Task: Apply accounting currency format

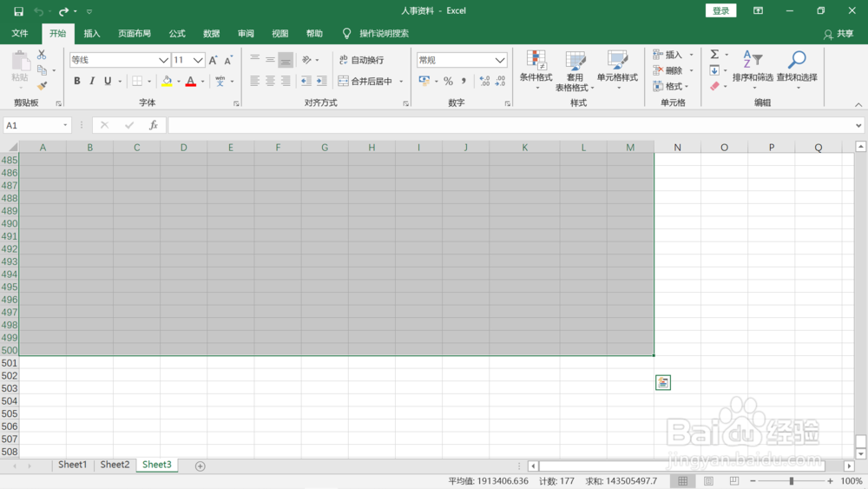Action: (x=424, y=82)
